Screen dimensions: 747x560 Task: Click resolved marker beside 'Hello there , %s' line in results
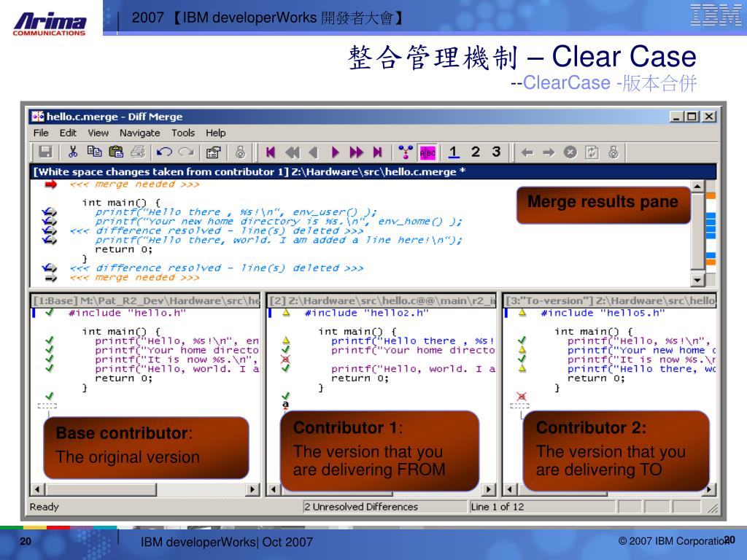tap(49, 212)
